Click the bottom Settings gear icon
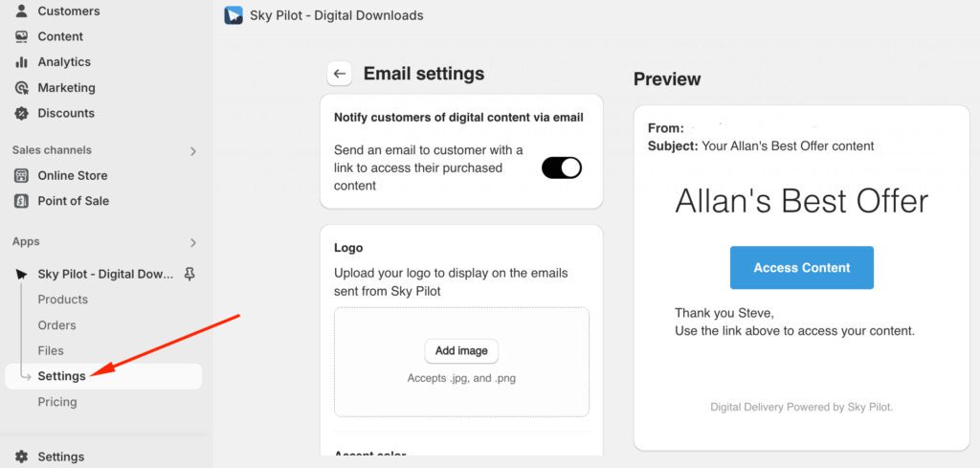 pos(21,457)
